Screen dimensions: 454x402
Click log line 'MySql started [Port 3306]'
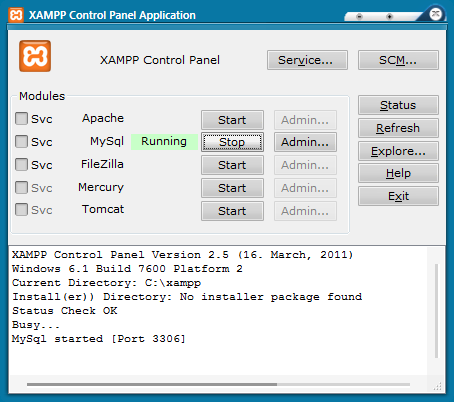(99, 339)
